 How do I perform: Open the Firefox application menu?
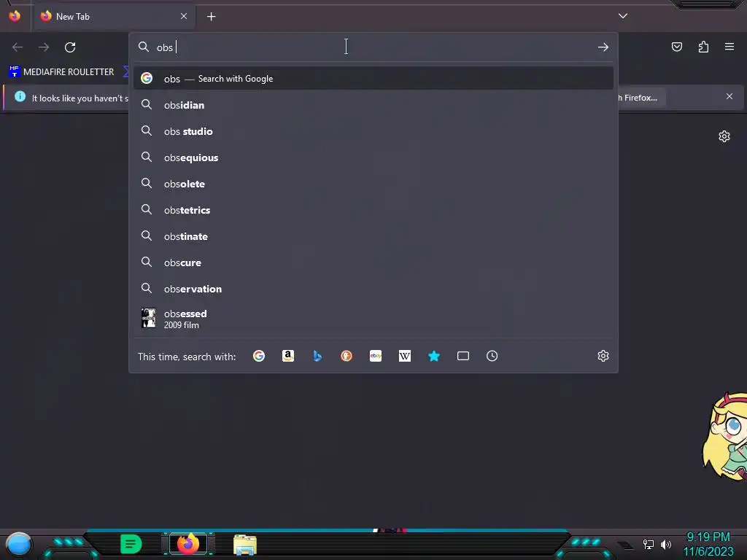(729, 47)
